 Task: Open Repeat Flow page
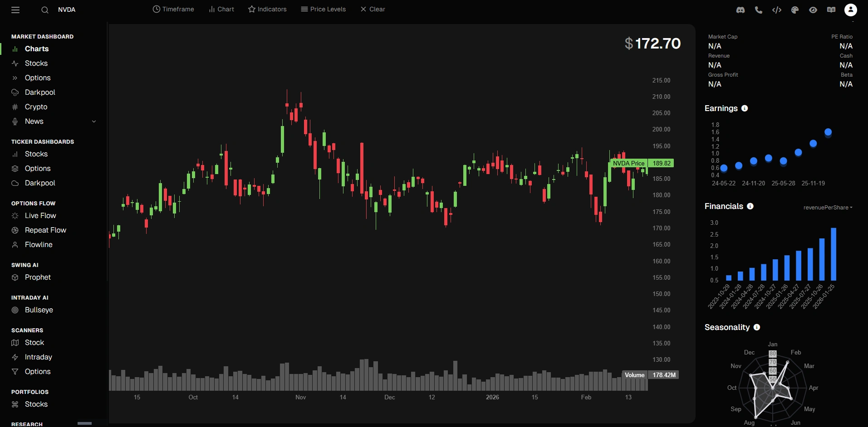tap(45, 230)
